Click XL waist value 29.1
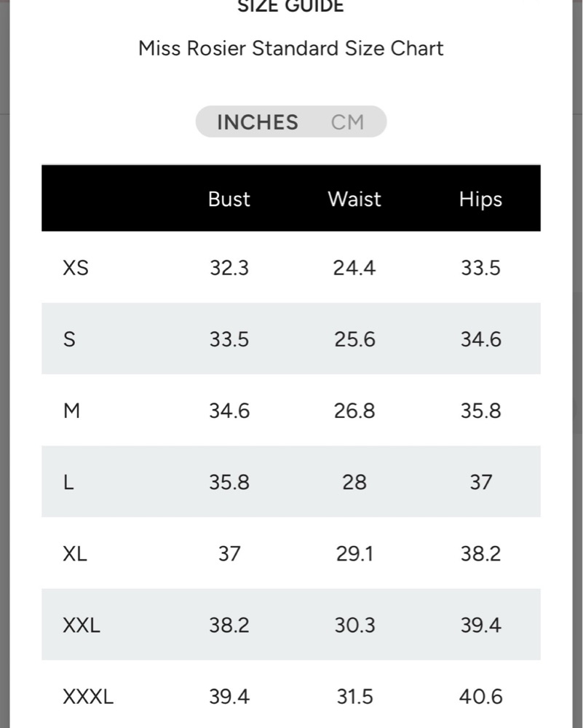 point(354,554)
